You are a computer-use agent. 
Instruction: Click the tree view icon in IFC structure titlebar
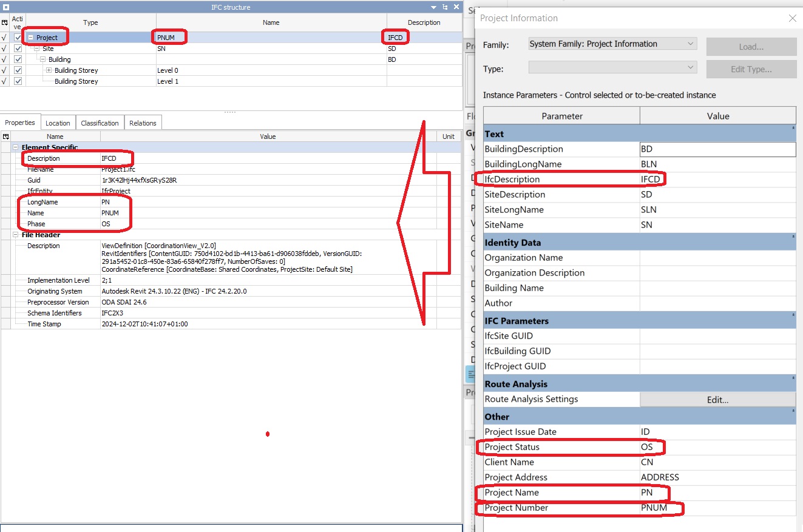click(445, 7)
